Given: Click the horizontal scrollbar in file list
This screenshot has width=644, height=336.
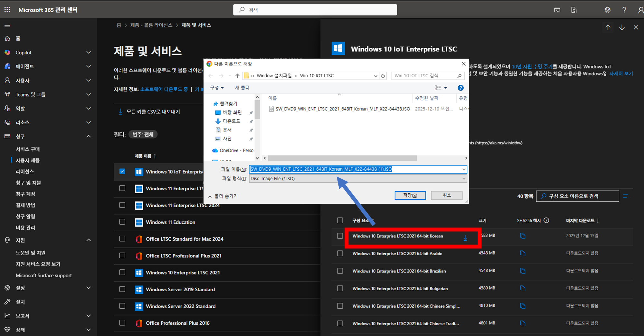Looking at the screenshot, I should point(342,158).
